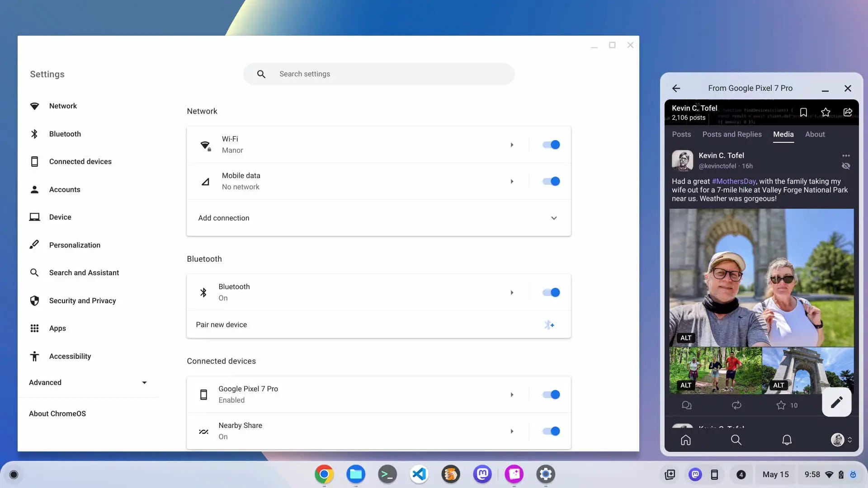Open Chrome browser from the shelf
Image resolution: width=868 pixels, height=488 pixels.
pos(324,474)
